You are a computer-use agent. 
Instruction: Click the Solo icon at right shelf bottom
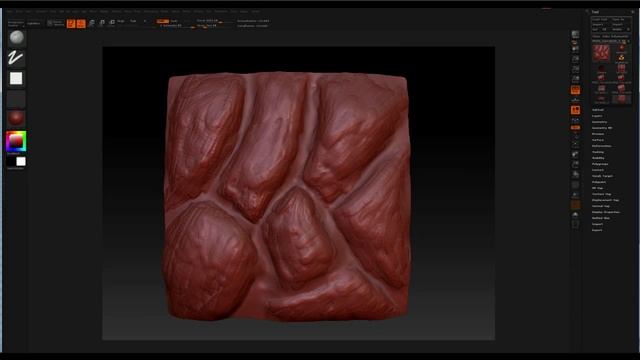coord(575,224)
